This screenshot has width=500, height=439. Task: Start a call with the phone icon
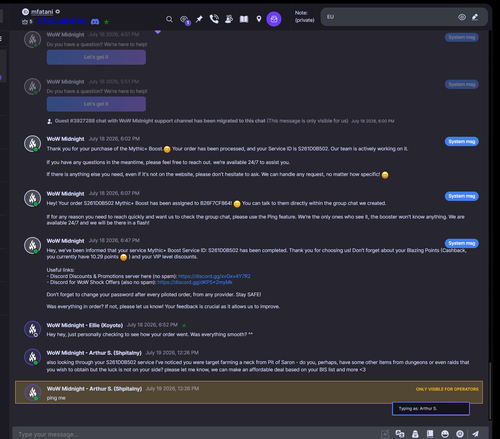pos(214,19)
